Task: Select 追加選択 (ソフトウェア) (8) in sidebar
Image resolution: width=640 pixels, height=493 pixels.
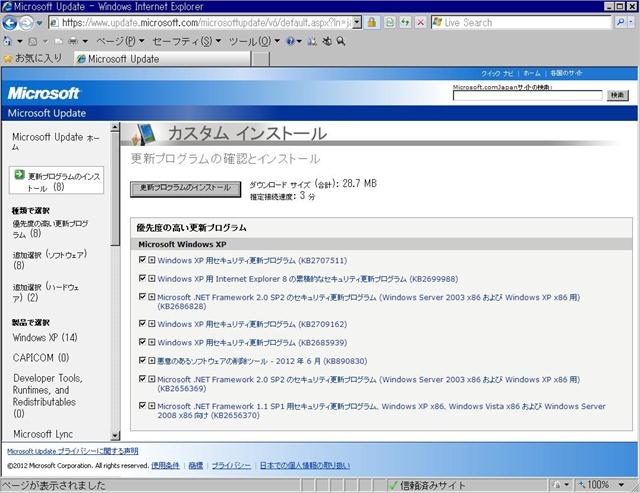Action: tap(49, 260)
